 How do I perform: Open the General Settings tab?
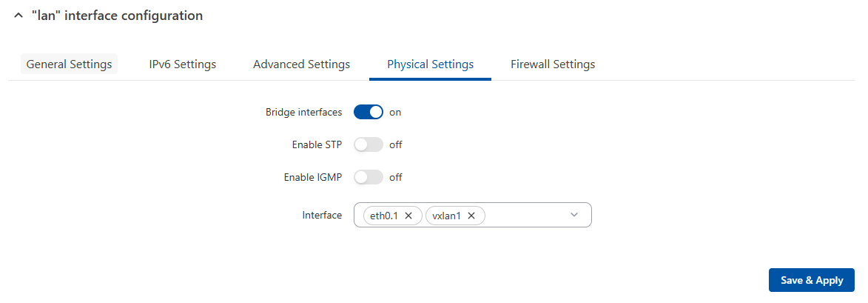tap(69, 64)
